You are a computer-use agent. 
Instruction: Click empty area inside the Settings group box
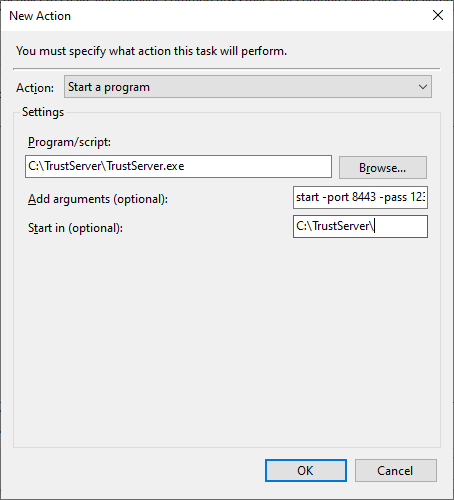tap(227, 340)
